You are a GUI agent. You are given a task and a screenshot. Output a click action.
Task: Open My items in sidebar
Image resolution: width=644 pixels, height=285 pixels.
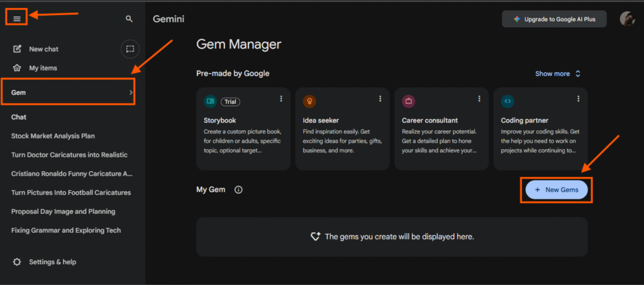tap(43, 68)
